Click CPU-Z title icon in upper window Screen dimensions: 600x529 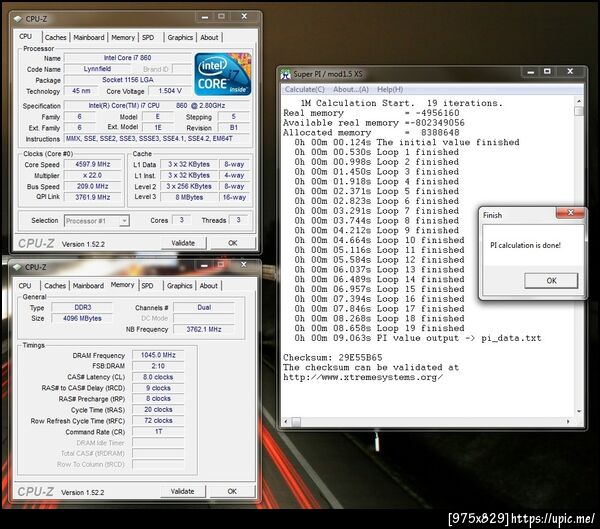coord(18,19)
